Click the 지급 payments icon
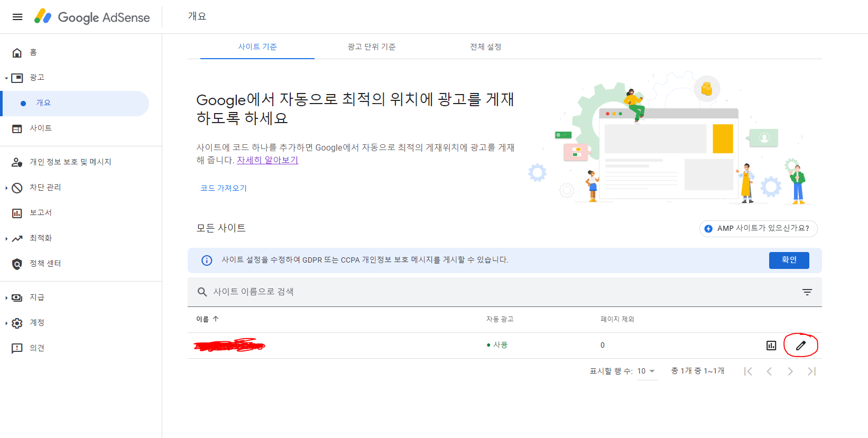 click(x=17, y=297)
